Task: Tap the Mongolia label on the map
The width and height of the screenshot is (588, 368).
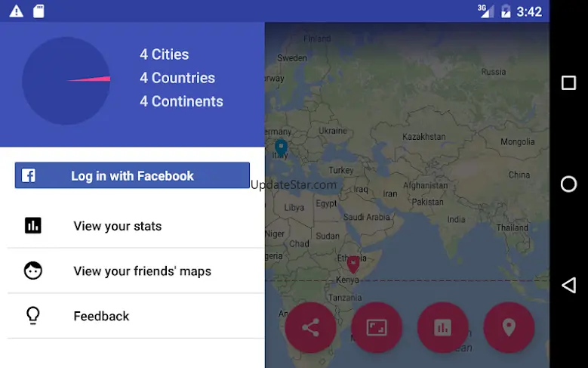Action: click(518, 142)
